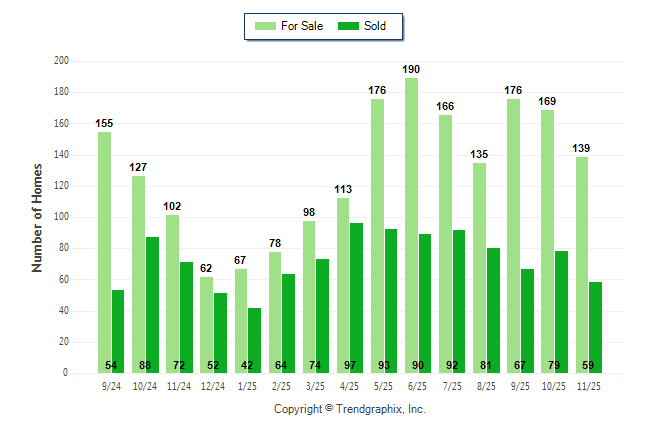Select the 9/24 For Sale bar labeled 155
Viewport: 646px width, 434px height.
(104, 252)
